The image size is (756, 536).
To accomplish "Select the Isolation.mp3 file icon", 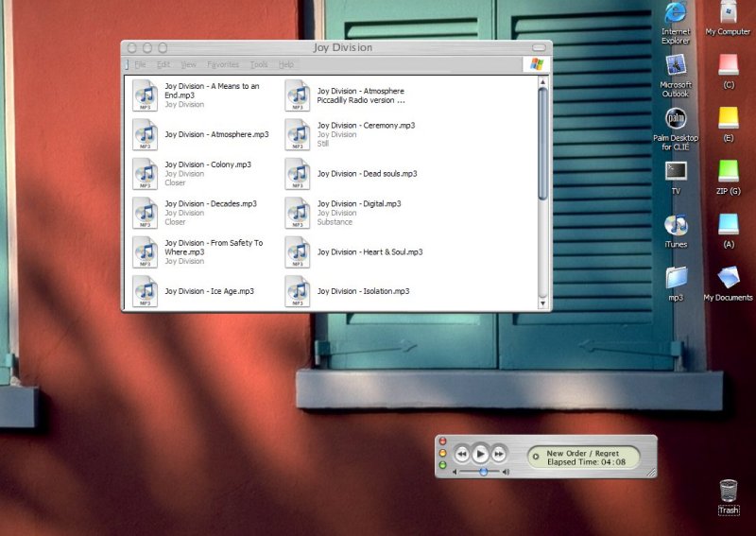I will (x=298, y=291).
